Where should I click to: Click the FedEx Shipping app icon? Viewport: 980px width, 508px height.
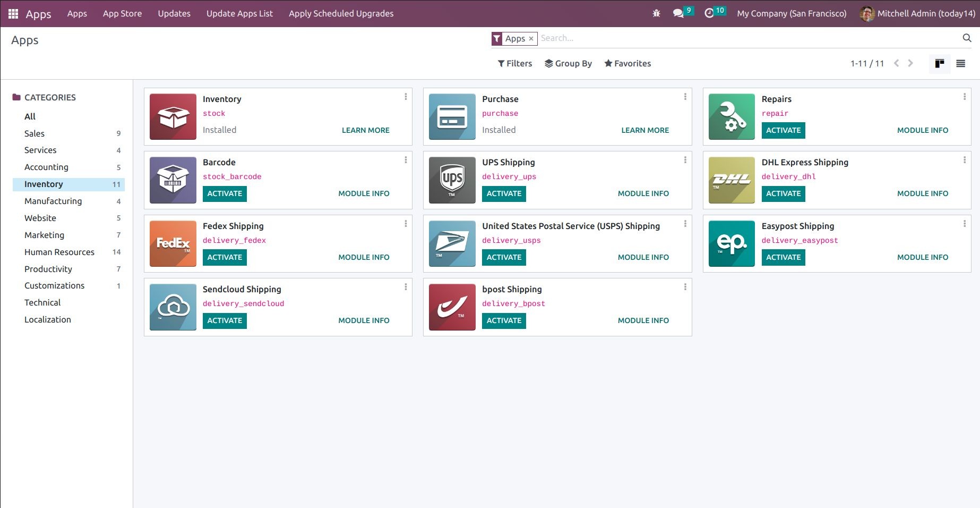pos(173,243)
